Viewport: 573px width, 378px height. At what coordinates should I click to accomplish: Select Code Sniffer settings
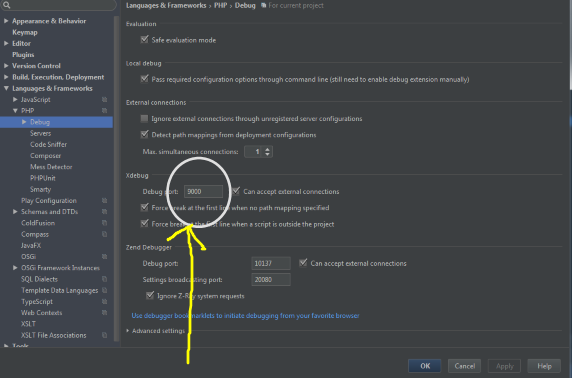coord(48,144)
